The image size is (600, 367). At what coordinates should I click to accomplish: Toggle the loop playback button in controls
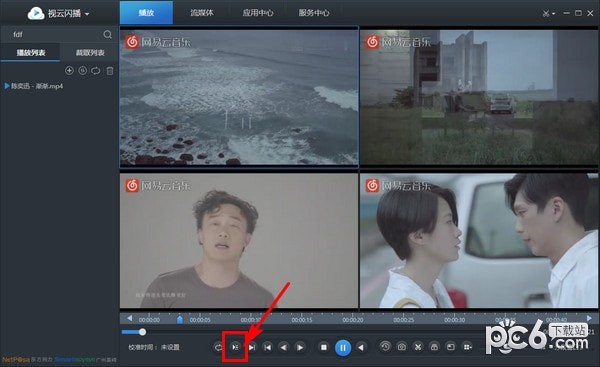tap(218, 347)
